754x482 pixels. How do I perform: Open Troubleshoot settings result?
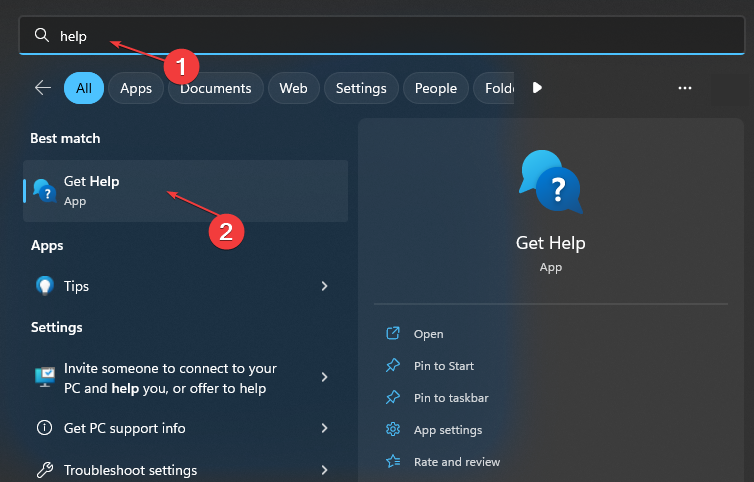coord(186,469)
